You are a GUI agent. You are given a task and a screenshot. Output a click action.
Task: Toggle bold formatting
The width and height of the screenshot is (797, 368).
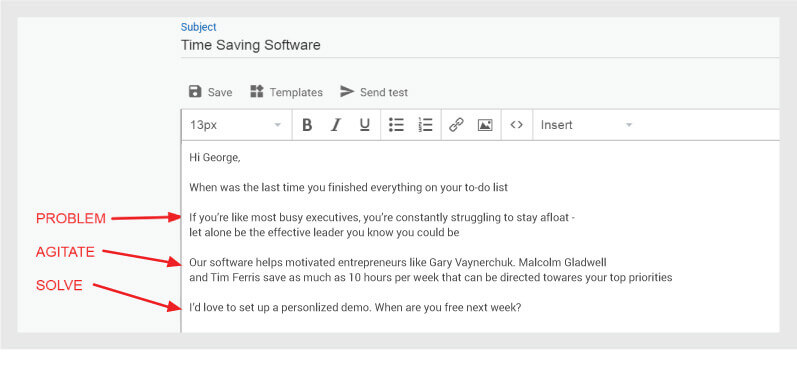click(x=307, y=125)
